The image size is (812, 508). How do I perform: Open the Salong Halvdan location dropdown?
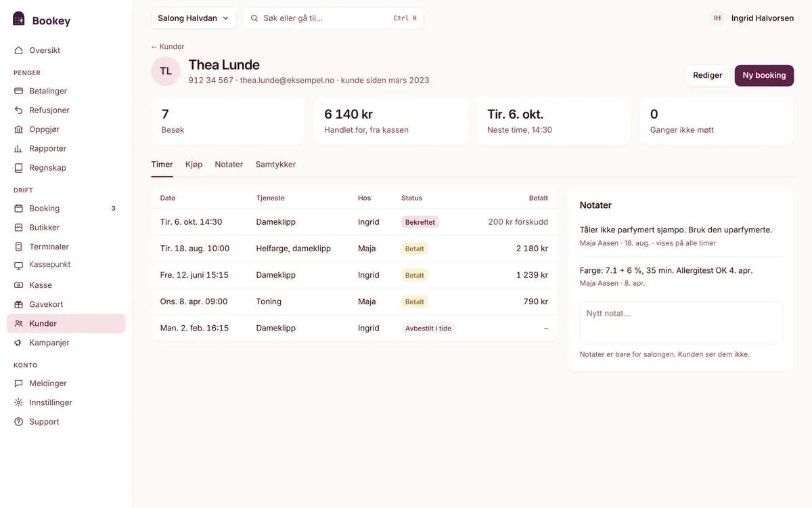pos(194,18)
